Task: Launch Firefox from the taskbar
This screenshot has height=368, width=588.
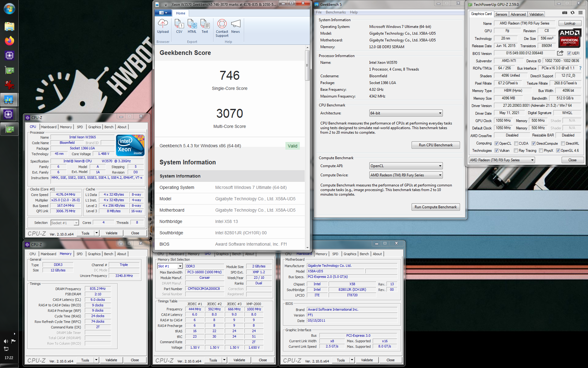Action: click(x=9, y=41)
